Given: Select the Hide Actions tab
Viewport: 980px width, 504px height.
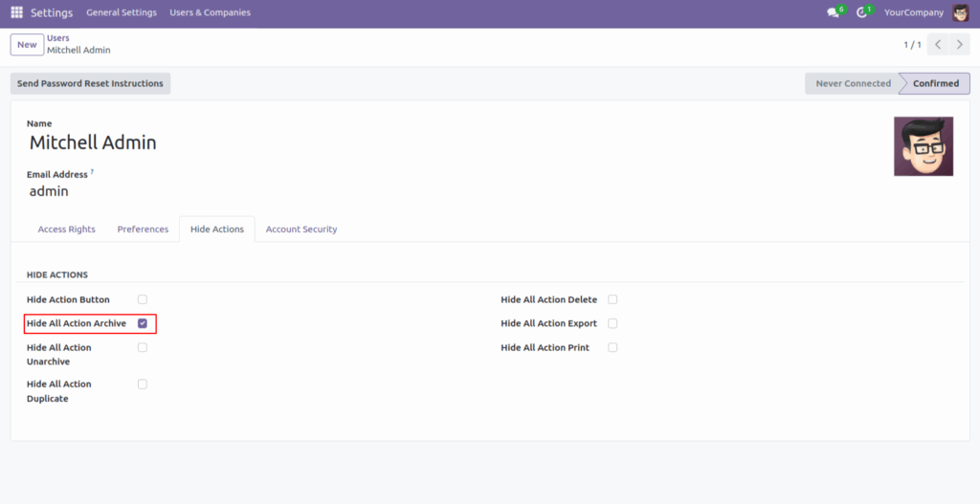Looking at the screenshot, I should pos(217,230).
